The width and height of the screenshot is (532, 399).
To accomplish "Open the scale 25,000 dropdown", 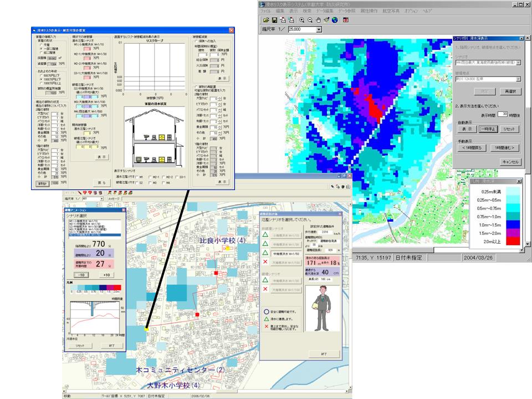I will [x=319, y=29].
